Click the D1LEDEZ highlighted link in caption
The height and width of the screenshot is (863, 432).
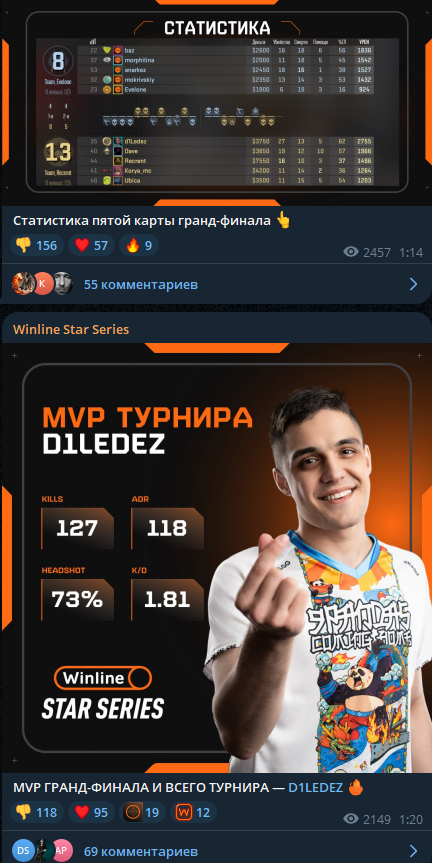(315, 788)
